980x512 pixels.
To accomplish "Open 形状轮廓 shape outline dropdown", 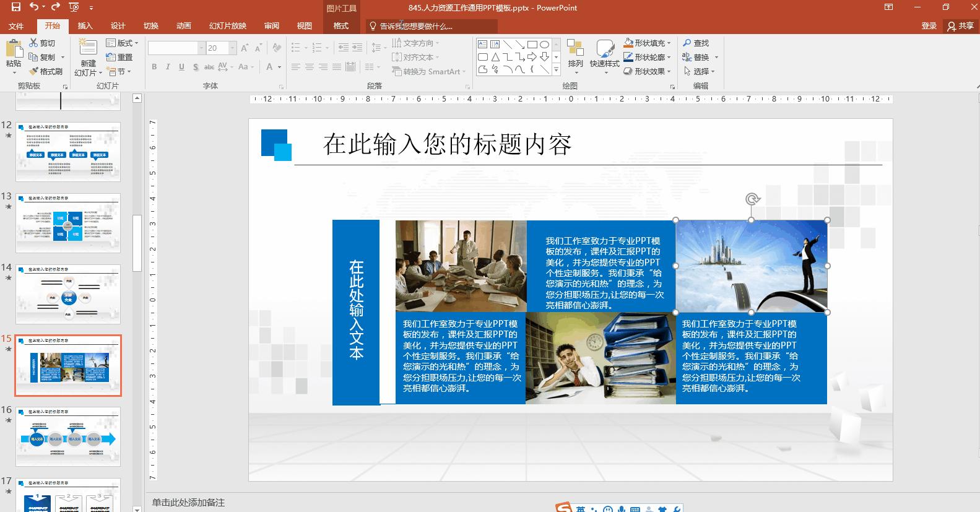I will pyautogui.click(x=648, y=57).
